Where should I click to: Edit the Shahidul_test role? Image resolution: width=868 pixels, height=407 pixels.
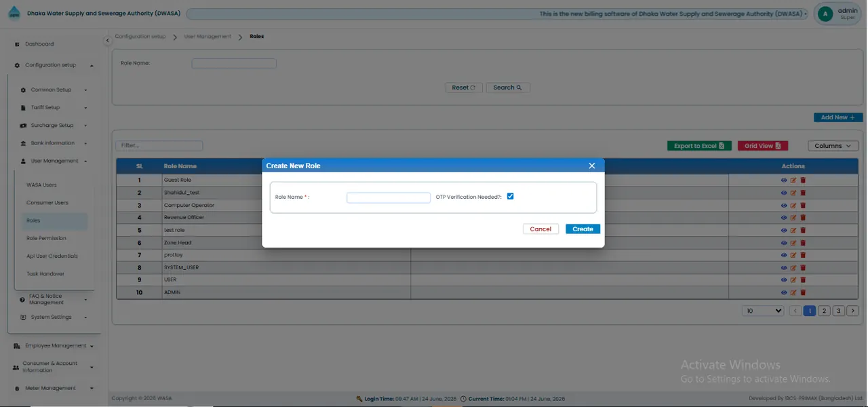coord(793,193)
